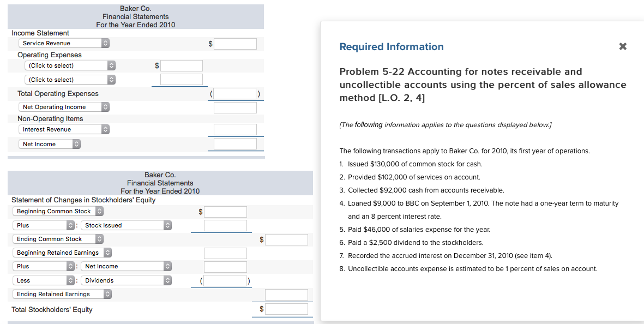
Task: Click the Dividends amount input field
Action: coord(221,280)
